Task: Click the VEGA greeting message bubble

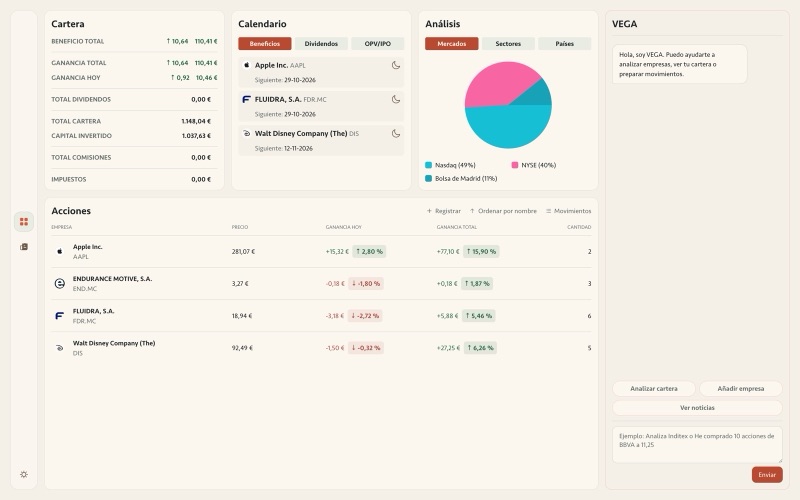Action: 680,64
